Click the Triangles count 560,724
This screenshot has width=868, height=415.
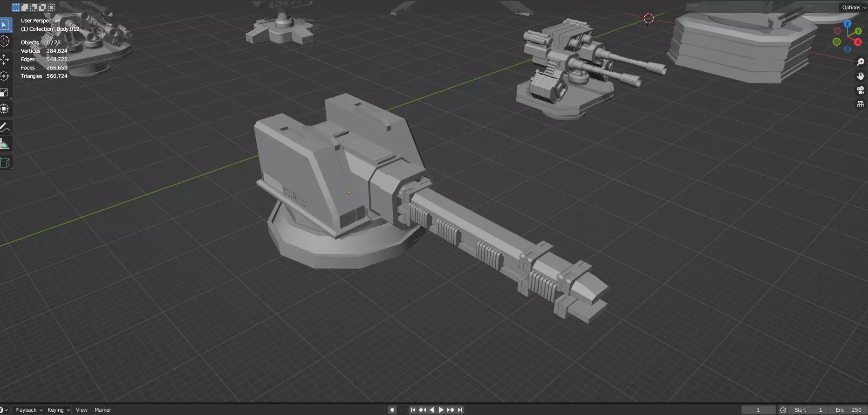[x=57, y=76]
